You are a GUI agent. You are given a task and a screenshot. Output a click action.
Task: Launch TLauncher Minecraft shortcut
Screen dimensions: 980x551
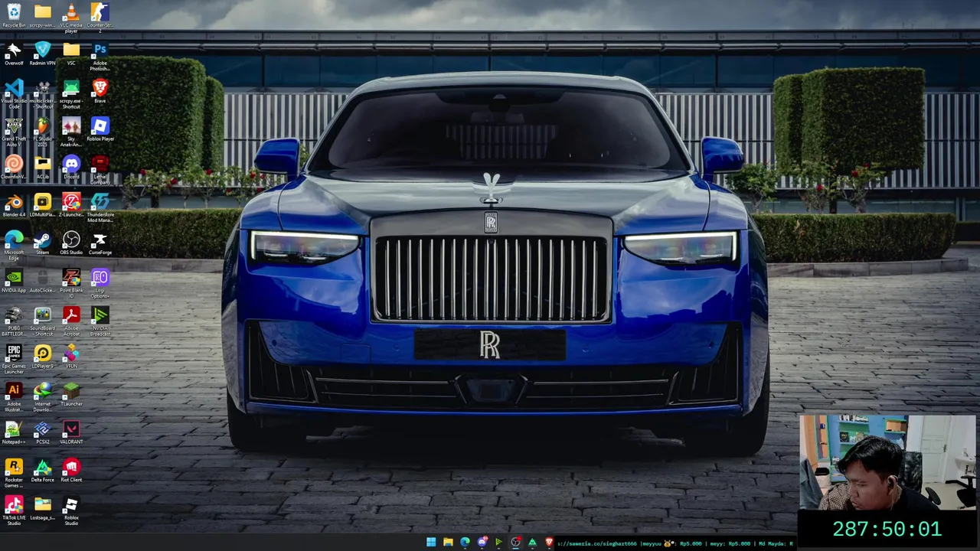71,394
